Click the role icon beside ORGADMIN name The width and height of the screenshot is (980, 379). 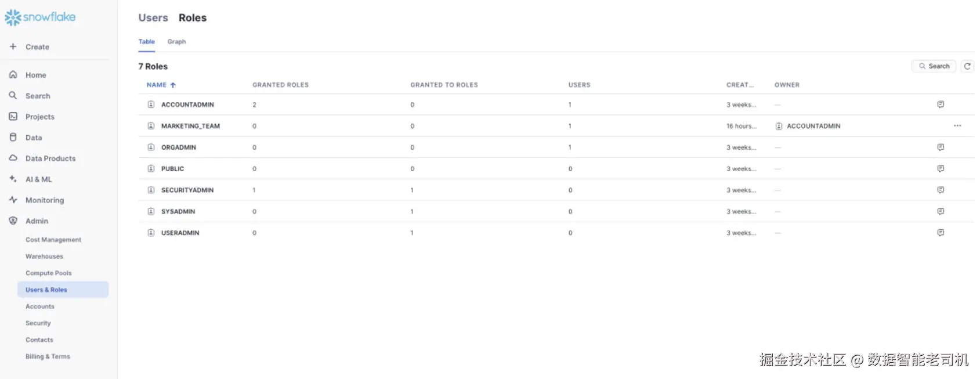pos(151,147)
